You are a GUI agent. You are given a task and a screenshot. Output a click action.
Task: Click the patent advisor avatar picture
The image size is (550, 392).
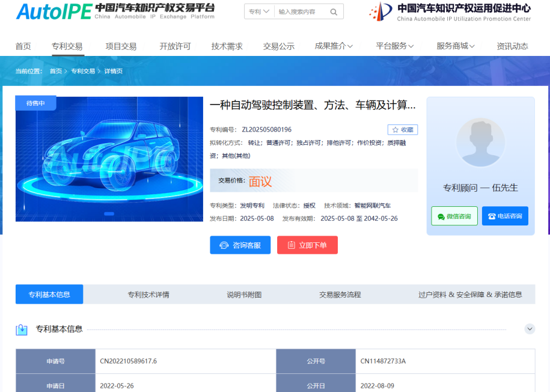click(480, 142)
